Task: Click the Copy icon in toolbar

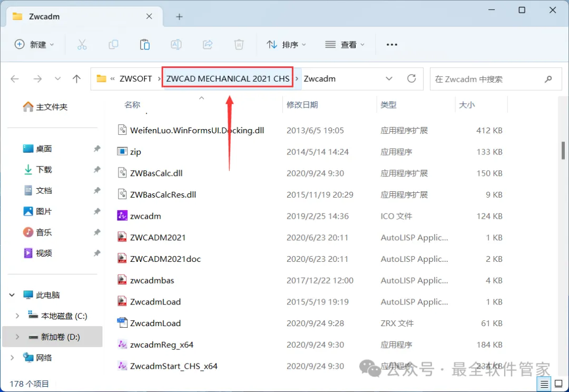Action: 114,45
